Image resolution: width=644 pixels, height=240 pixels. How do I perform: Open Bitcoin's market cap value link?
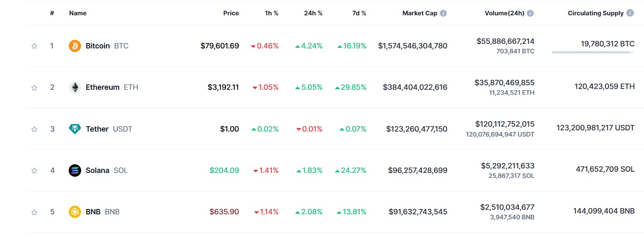(x=413, y=46)
